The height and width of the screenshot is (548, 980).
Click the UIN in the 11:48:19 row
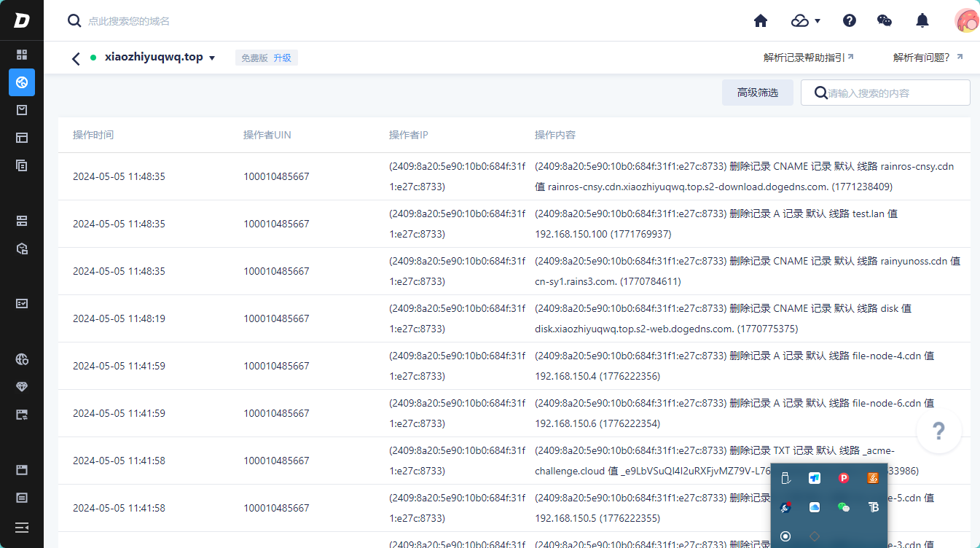pyautogui.click(x=276, y=318)
